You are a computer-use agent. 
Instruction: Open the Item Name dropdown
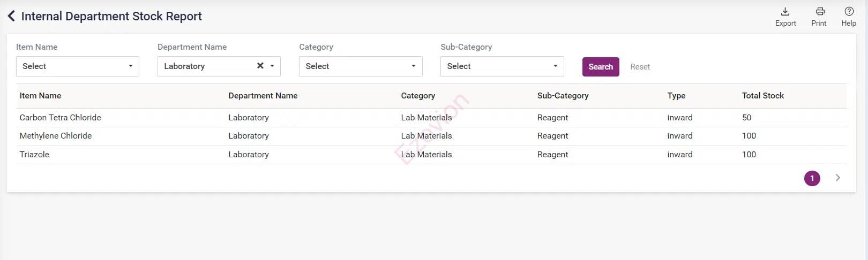[x=78, y=66]
